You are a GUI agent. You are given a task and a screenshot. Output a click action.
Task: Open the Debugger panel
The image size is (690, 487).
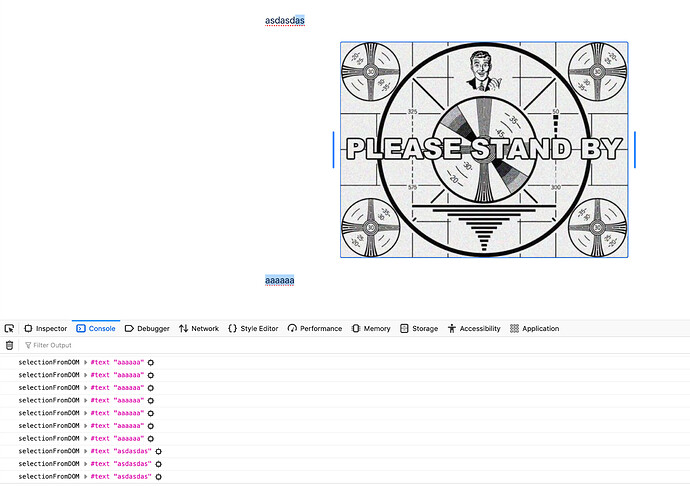click(147, 329)
